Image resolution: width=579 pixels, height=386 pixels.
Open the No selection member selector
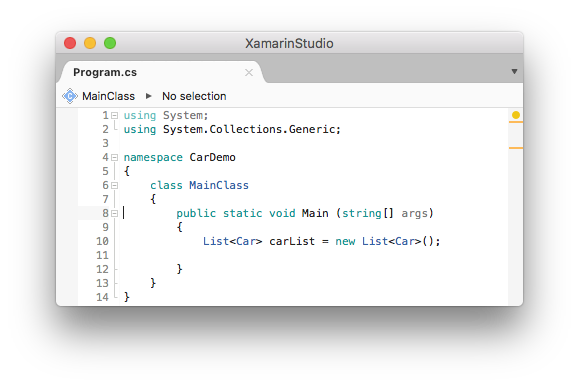click(x=194, y=96)
